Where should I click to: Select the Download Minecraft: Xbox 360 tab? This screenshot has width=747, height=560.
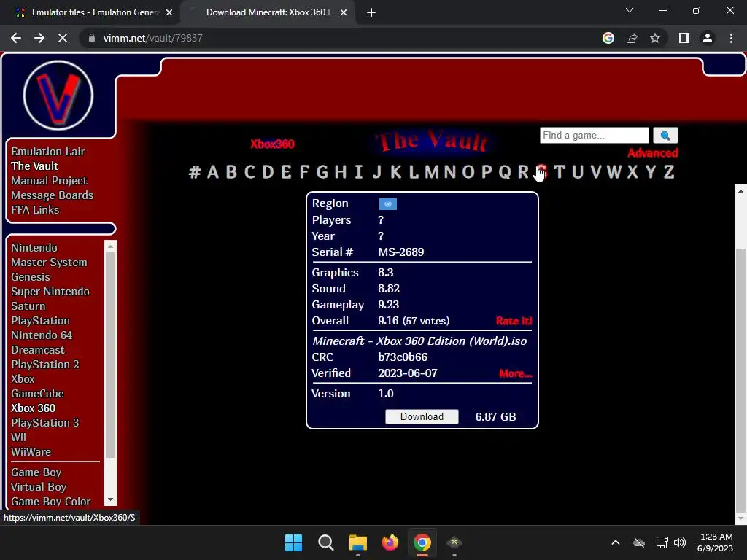click(x=269, y=12)
